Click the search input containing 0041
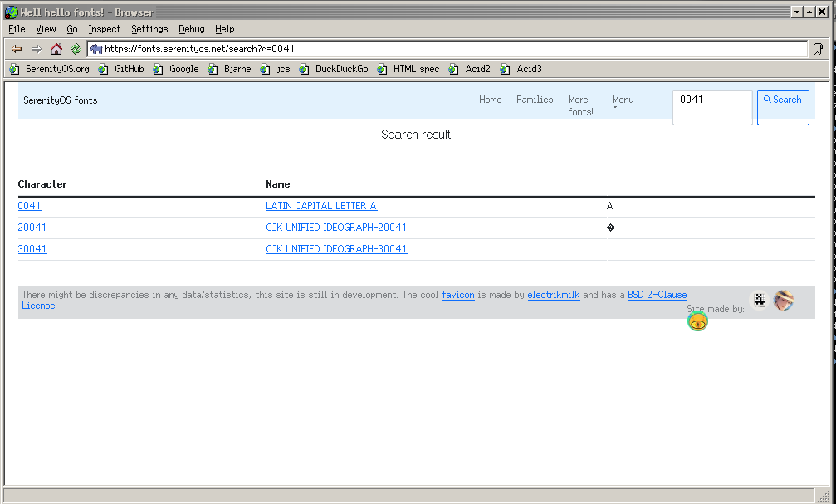The image size is (836, 504). point(711,107)
